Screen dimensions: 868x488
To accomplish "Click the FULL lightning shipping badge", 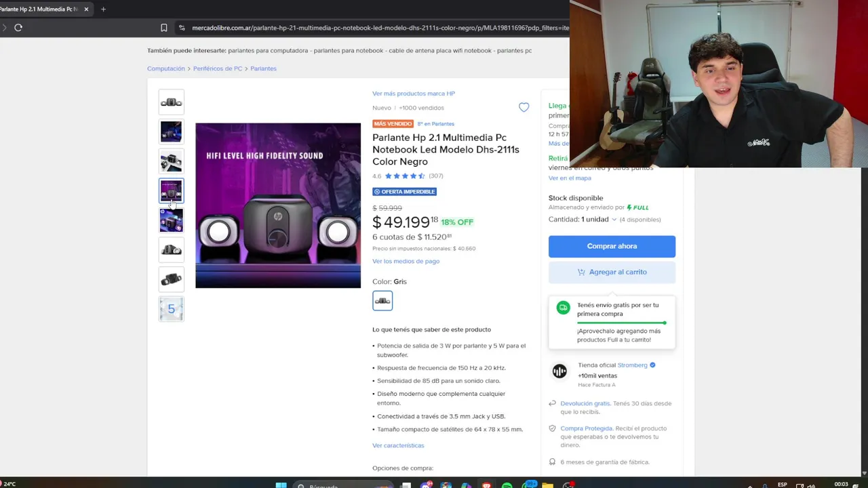I will [637, 207].
